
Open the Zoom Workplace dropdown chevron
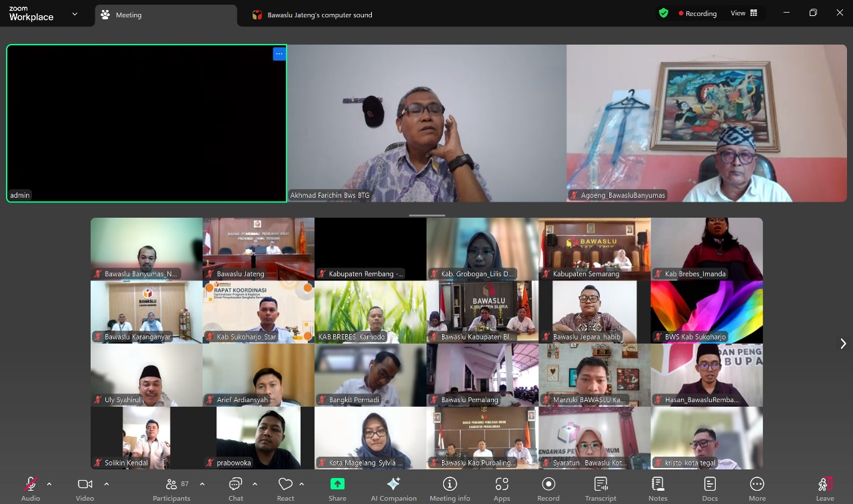click(75, 14)
